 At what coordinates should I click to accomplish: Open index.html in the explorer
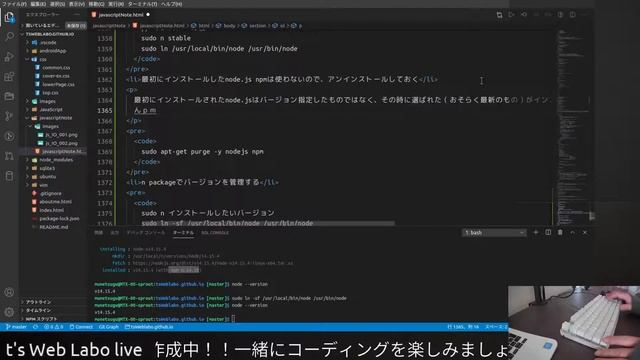pyautogui.click(x=51, y=210)
